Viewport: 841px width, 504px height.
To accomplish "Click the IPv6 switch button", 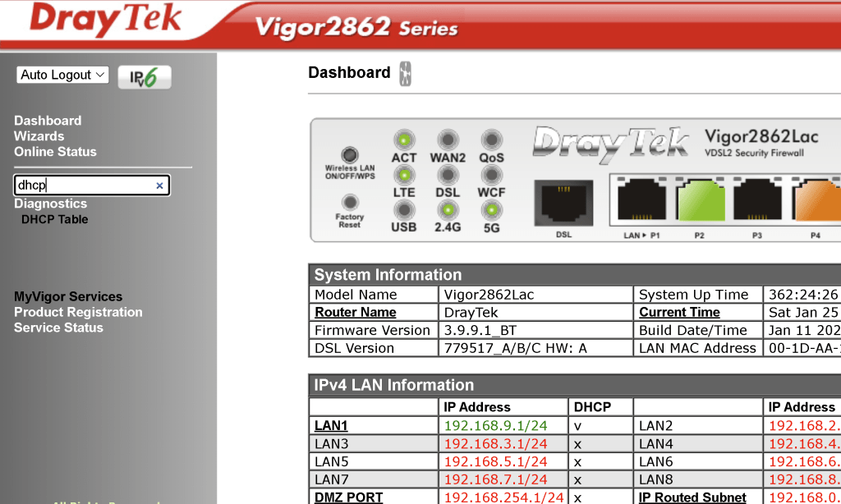I will [x=145, y=77].
